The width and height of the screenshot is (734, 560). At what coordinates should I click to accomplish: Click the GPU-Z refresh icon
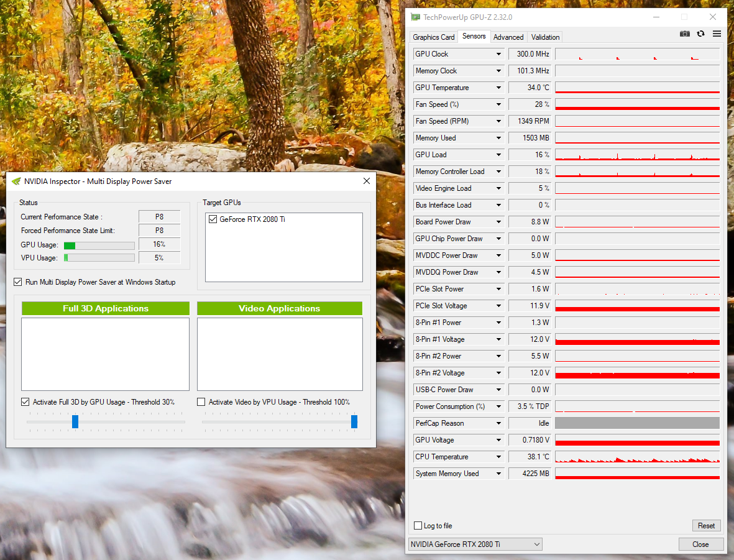click(x=701, y=34)
